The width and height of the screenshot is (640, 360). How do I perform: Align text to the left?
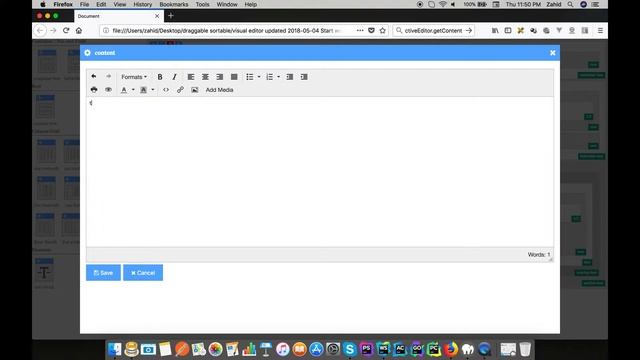coord(191,77)
